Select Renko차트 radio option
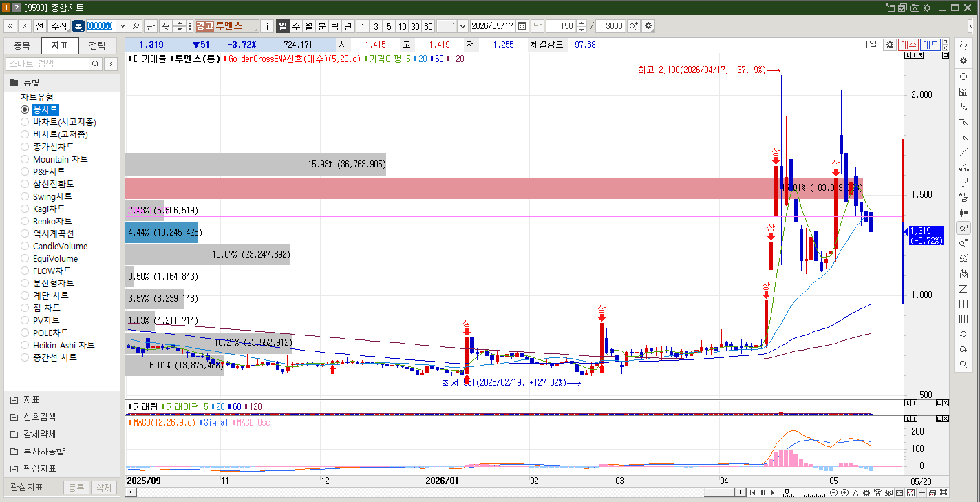Viewport: 980px width, 502px height. click(25, 221)
